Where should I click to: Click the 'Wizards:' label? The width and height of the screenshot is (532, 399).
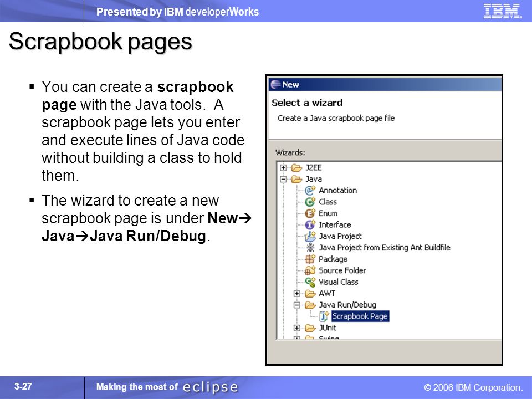[x=290, y=153]
